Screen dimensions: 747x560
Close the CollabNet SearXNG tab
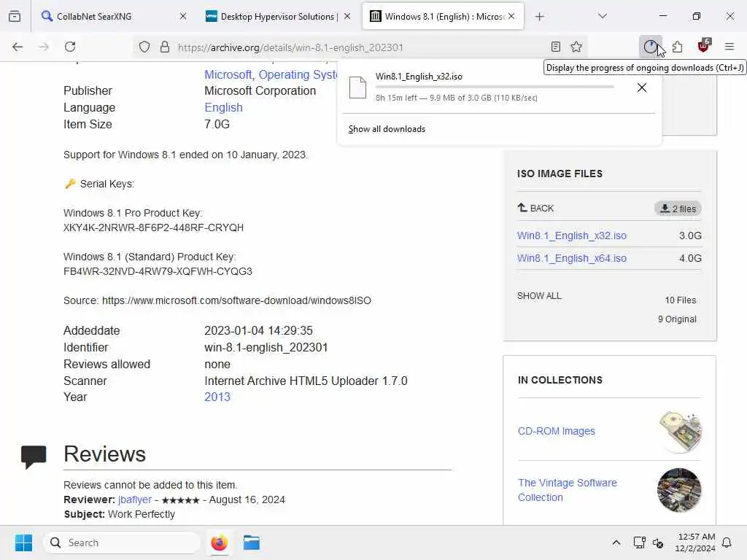tap(183, 16)
